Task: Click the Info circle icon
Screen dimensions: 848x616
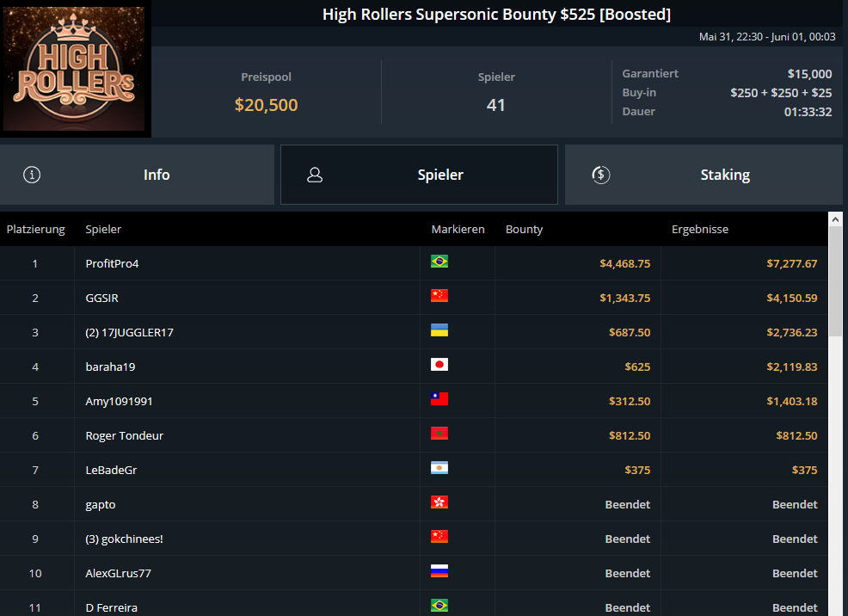Action: (x=32, y=175)
